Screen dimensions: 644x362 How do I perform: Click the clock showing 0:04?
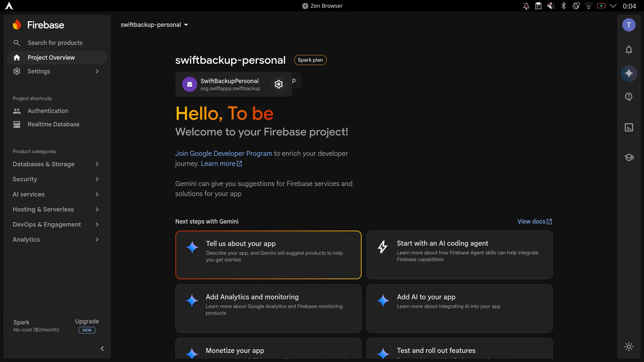pyautogui.click(x=629, y=6)
